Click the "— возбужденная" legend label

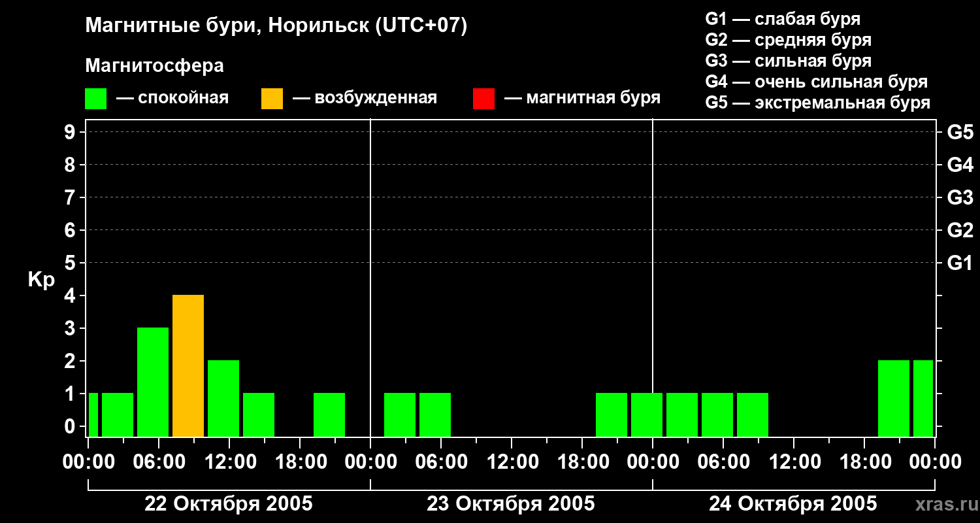click(365, 98)
